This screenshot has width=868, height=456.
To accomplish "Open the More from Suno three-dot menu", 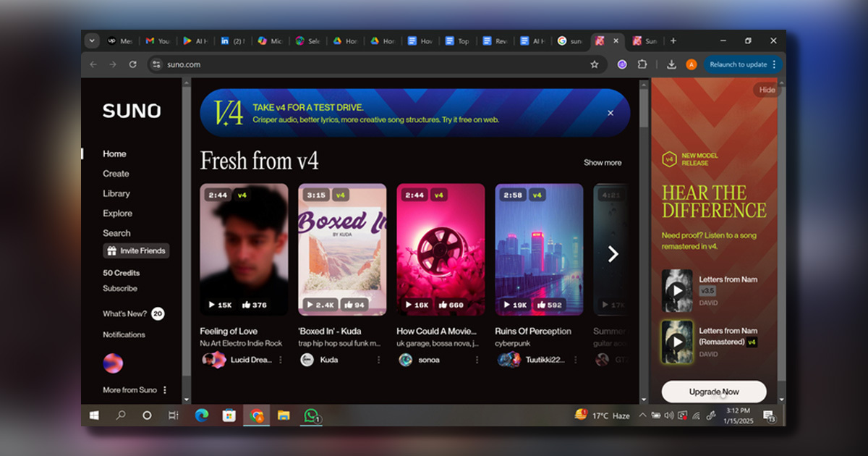I will [x=165, y=390].
